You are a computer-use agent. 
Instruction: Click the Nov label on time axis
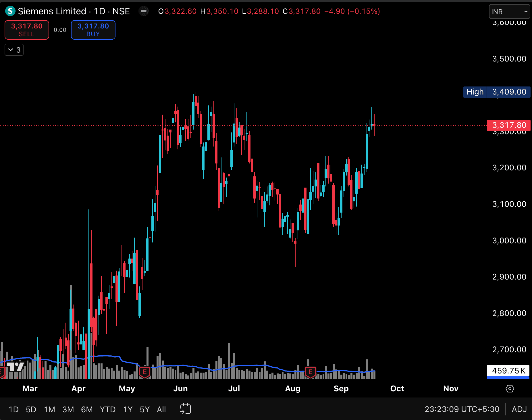451,389
